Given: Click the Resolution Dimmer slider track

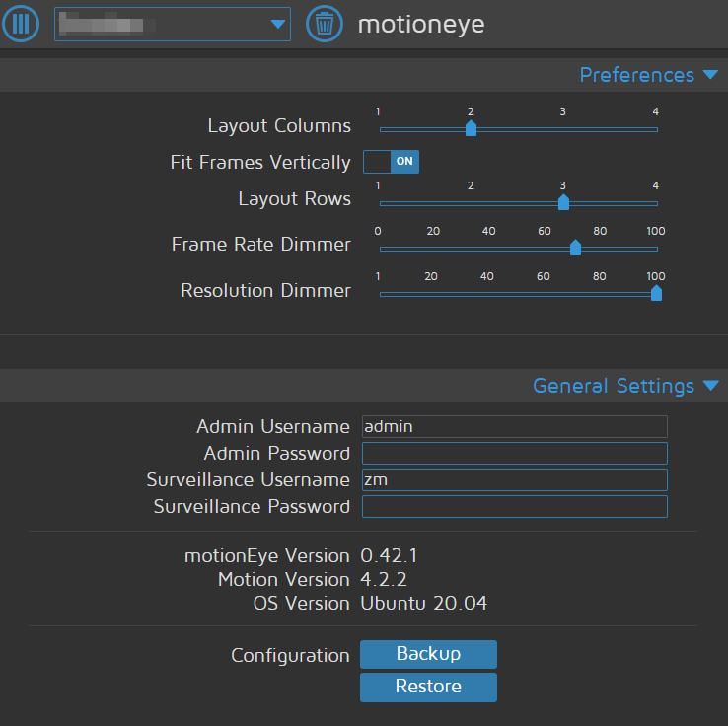Looking at the screenshot, I should point(518,294).
